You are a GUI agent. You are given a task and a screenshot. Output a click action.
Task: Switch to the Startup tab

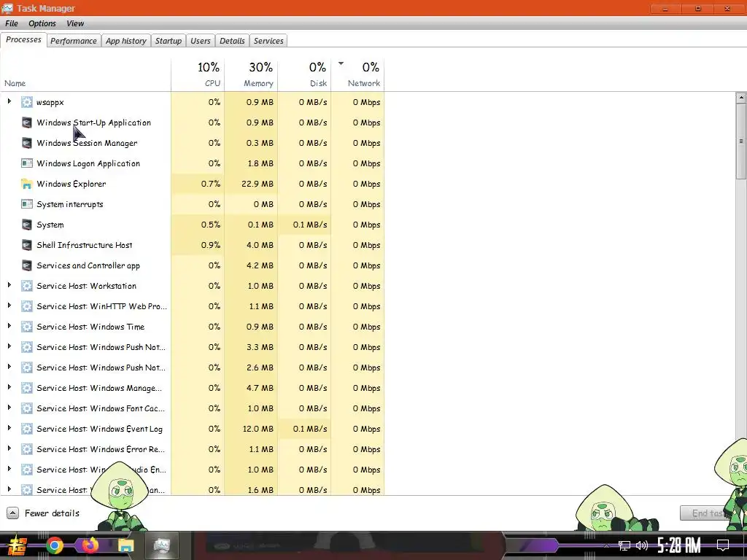coord(169,41)
